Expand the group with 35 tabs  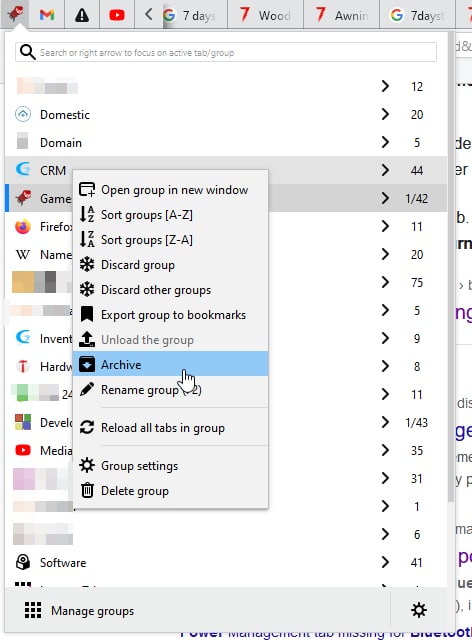385,450
